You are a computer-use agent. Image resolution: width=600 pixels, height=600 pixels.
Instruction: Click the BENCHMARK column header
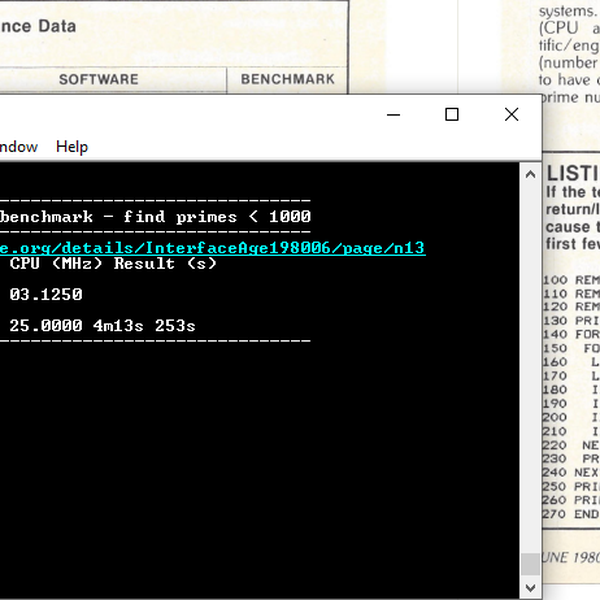pos(287,79)
